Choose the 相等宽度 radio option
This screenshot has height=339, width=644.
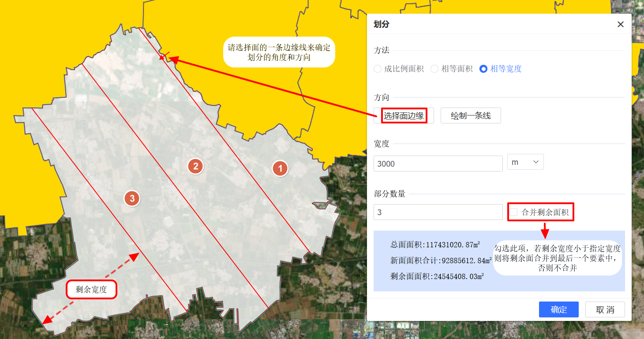tap(483, 69)
